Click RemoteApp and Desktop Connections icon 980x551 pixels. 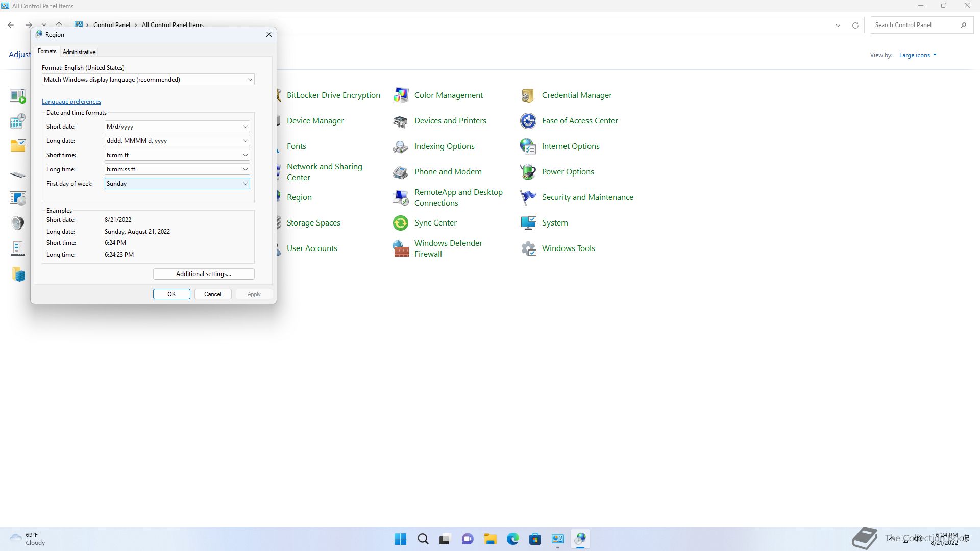401,197
